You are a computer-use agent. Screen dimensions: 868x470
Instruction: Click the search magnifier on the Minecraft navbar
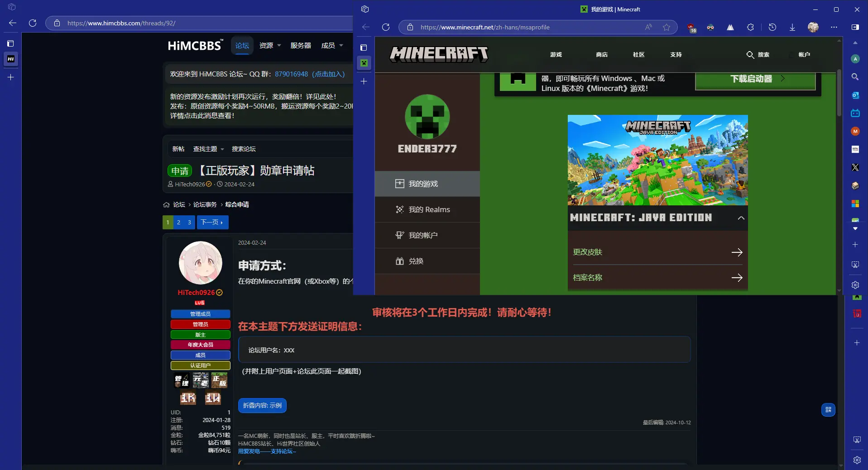(750, 55)
